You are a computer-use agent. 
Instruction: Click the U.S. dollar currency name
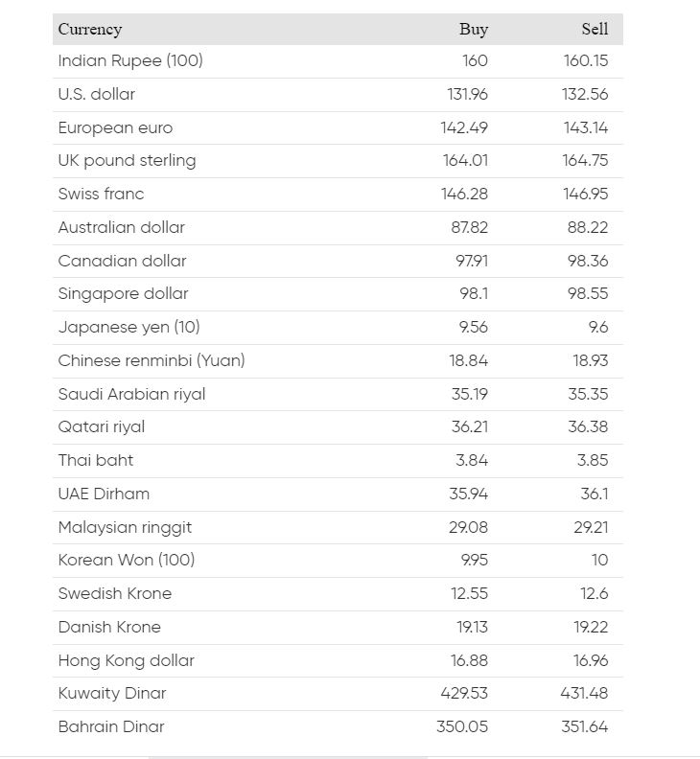click(x=97, y=94)
